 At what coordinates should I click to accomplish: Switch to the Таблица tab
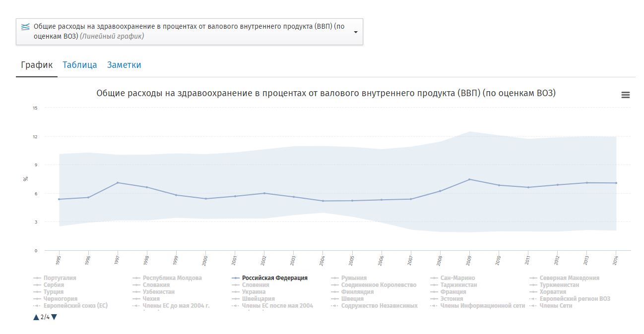pyautogui.click(x=79, y=65)
